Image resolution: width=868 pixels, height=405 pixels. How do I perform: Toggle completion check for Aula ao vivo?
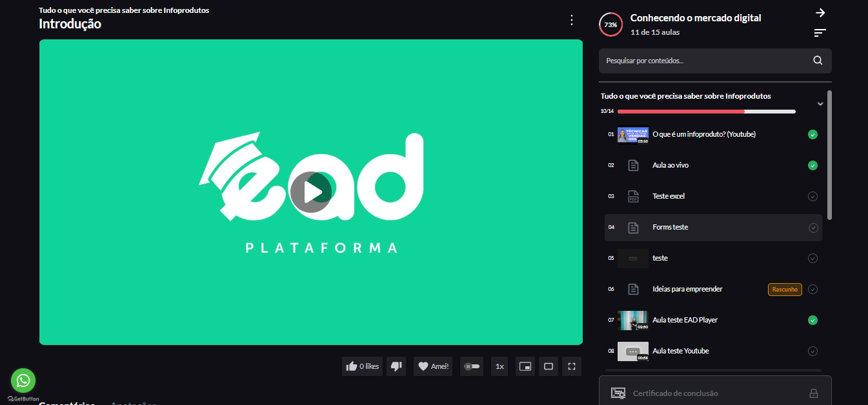(812, 166)
